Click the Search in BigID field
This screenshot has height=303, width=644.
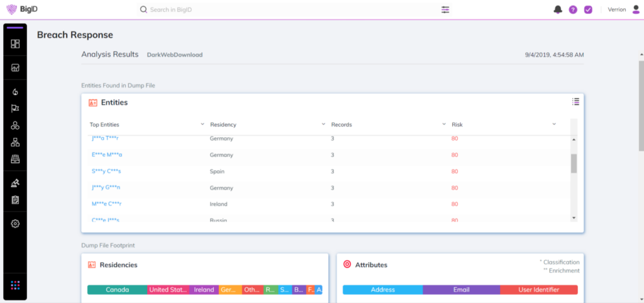coord(252,9)
